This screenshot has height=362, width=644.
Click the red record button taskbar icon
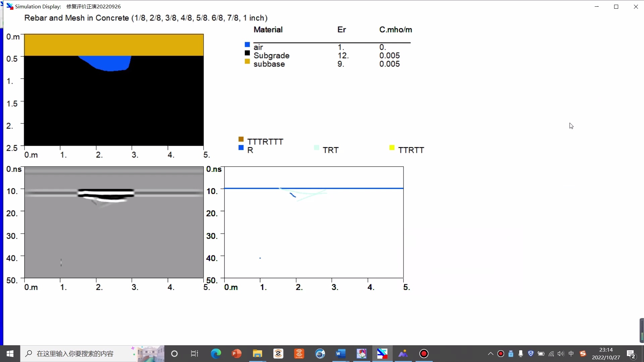[x=424, y=354]
